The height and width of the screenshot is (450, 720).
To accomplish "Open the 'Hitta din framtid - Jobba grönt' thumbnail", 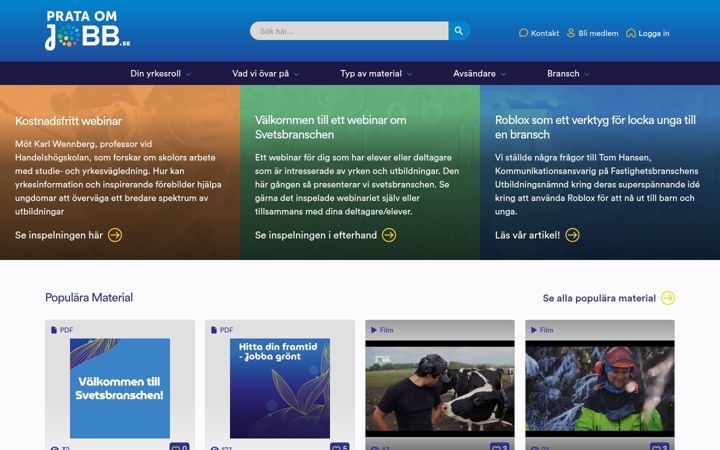I will pos(280,388).
